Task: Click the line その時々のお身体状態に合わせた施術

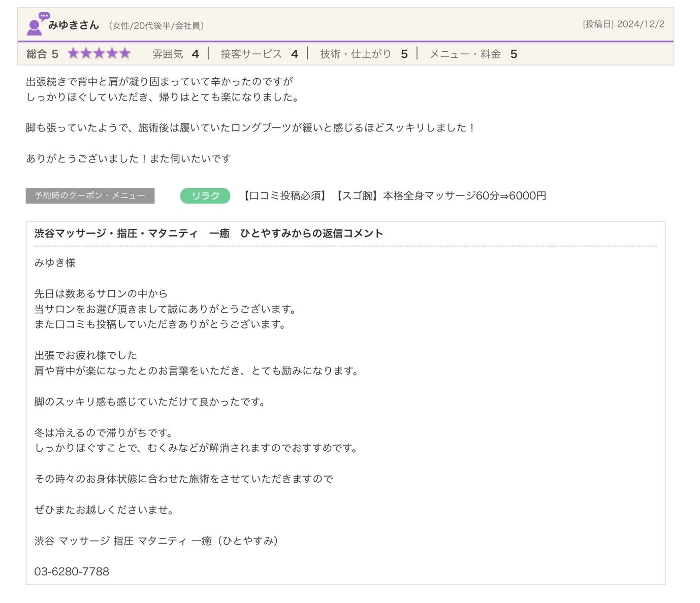Action: click(183, 479)
